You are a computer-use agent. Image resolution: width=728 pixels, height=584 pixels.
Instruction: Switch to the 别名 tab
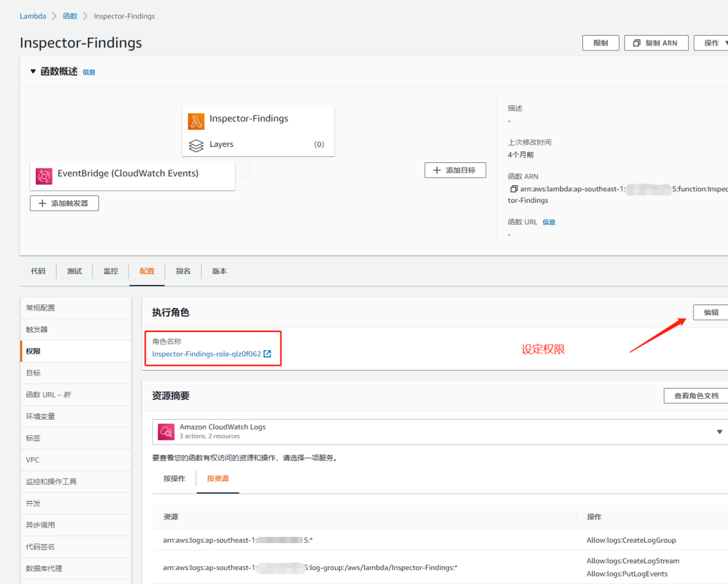pos(183,271)
